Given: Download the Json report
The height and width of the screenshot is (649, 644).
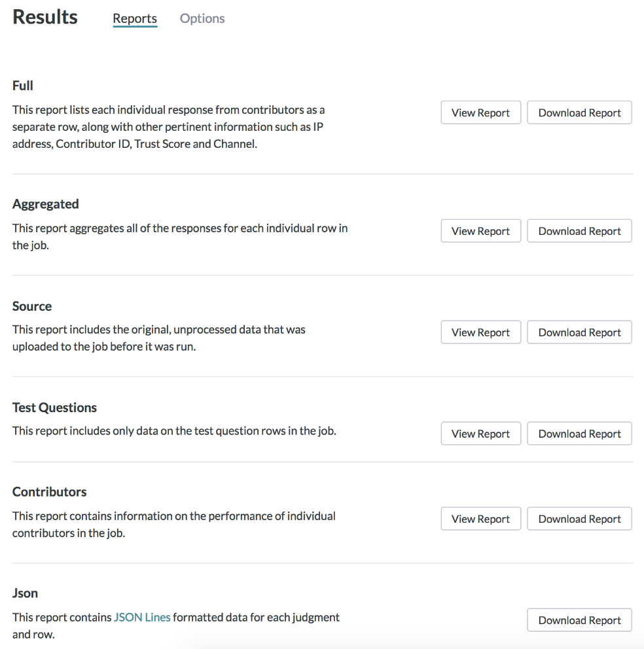Looking at the screenshot, I should point(579,620).
